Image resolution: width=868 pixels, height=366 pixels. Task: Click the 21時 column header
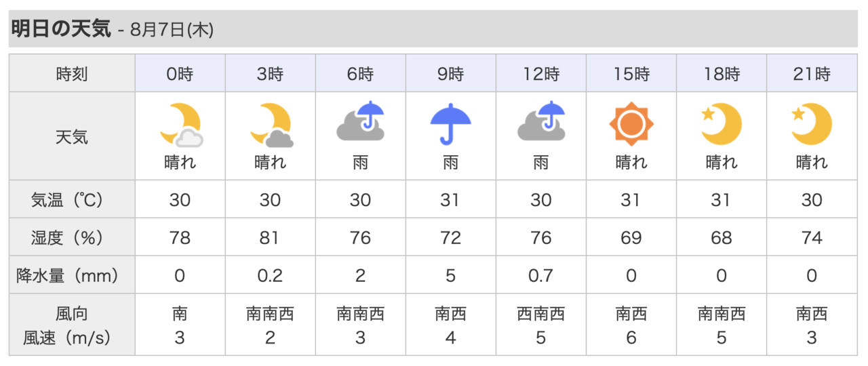pyautogui.click(x=812, y=74)
